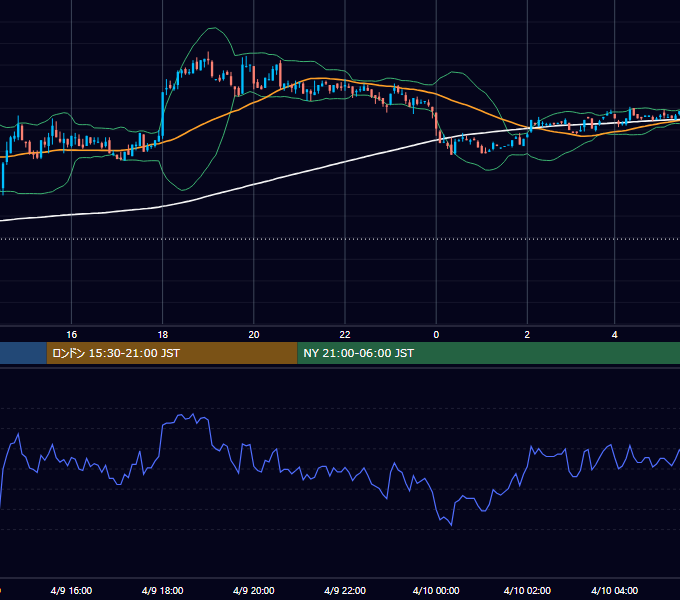Click the 20 hour label on the time axis
Screen dimensions: 680x600
point(254,335)
